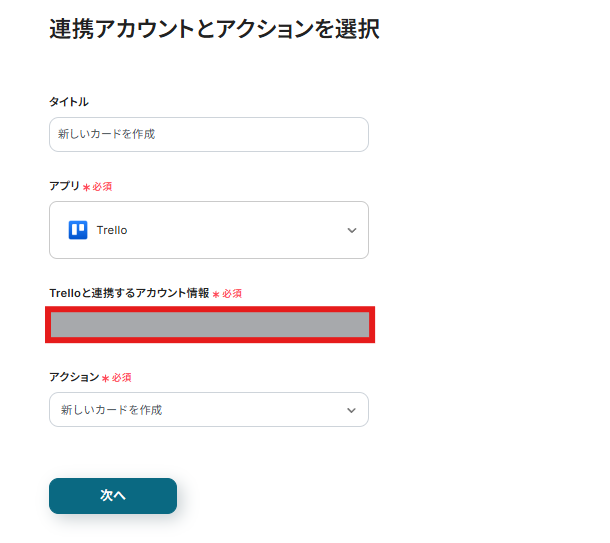Click the アクション field label
This screenshot has height=543, width=610.
pos(74,377)
